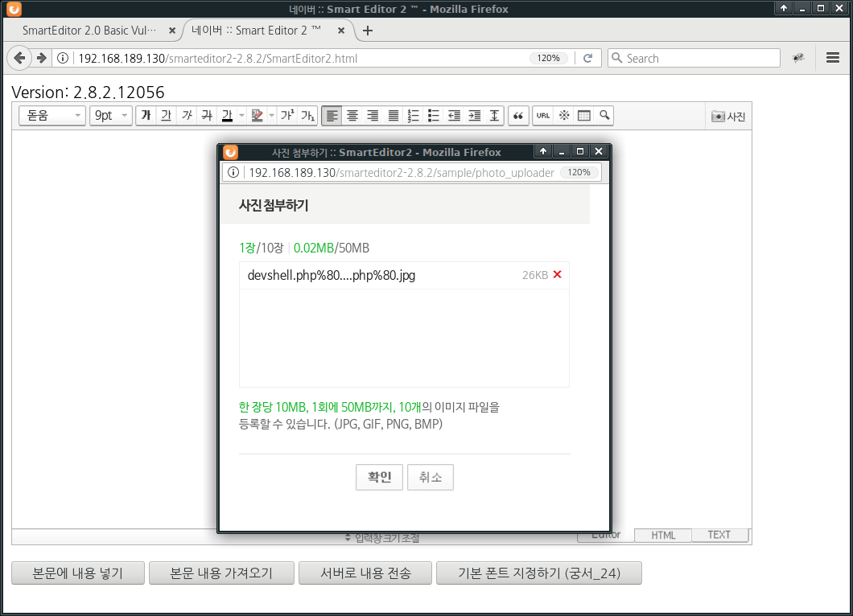Open a new browser tab

tap(368, 31)
